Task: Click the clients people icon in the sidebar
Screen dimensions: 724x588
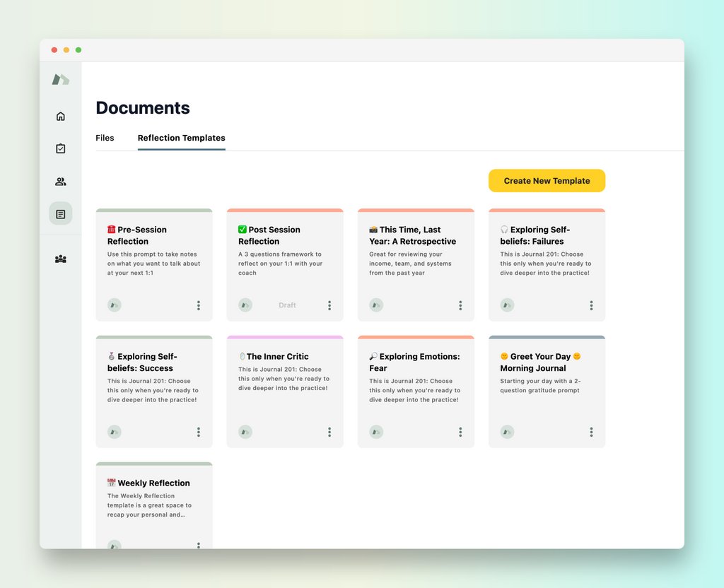Action: [x=61, y=181]
